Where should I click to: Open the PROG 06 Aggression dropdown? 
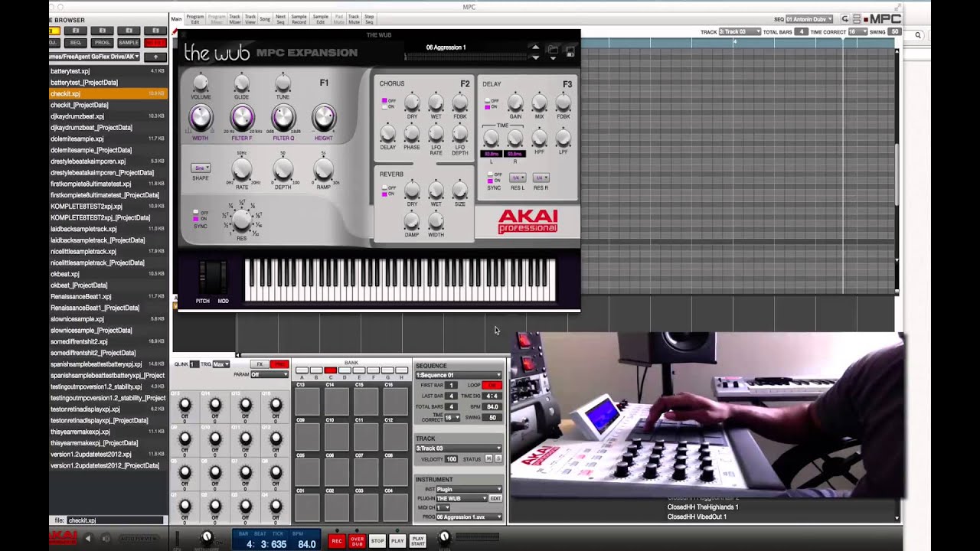pyautogui.click(x=469, y=517)
